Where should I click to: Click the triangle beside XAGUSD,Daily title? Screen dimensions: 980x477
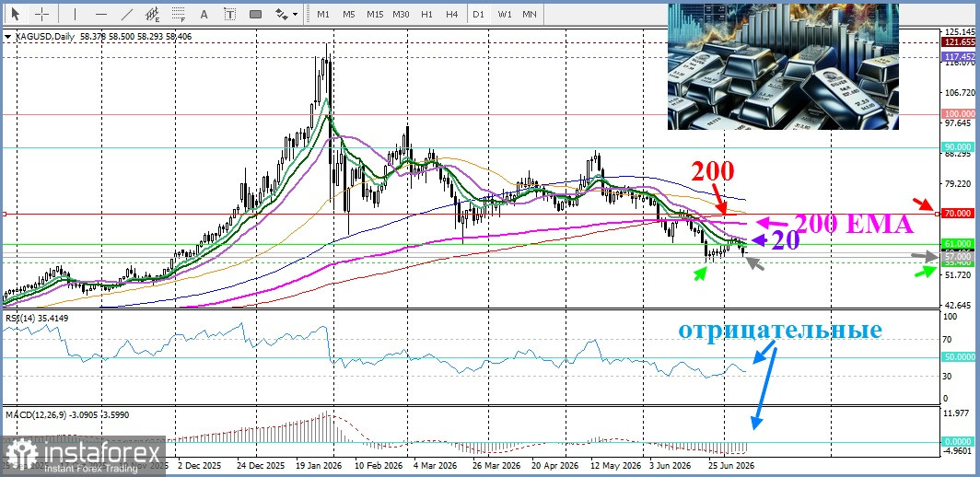(7, 37)
